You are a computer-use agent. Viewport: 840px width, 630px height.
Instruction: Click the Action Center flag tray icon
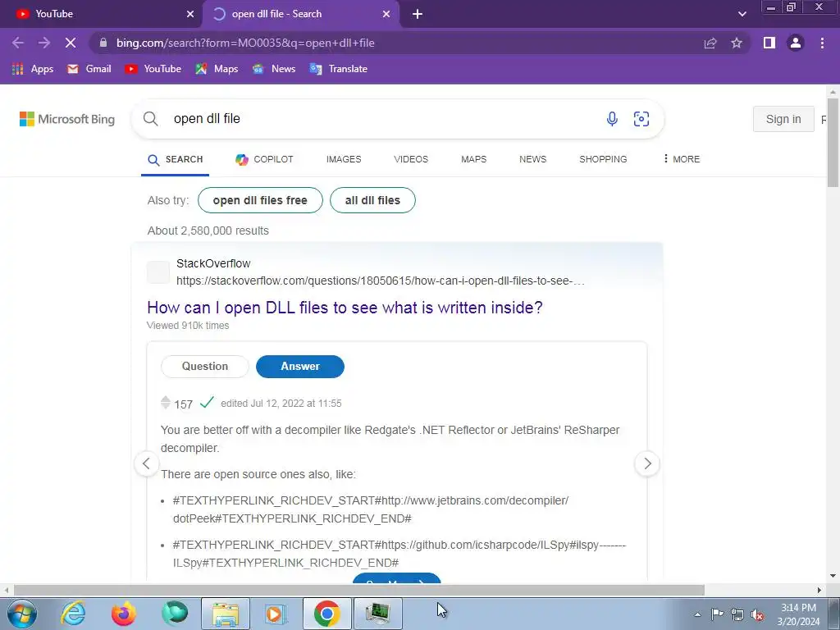click(717, 614)
